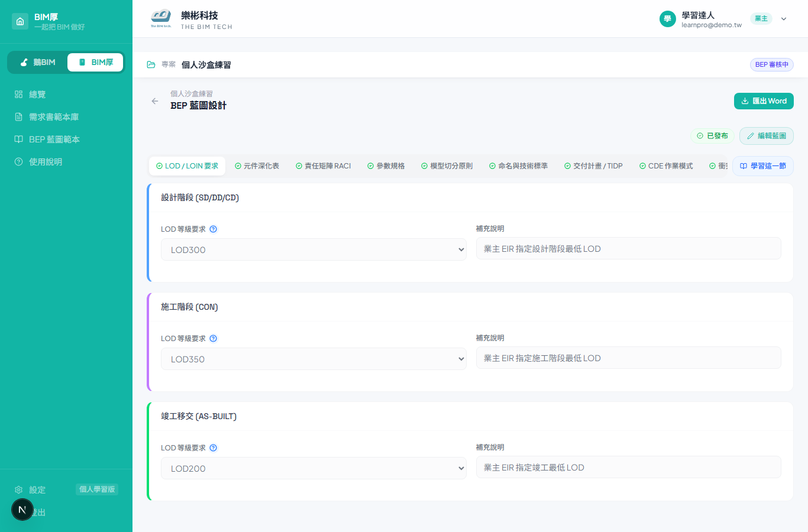Click the 施工階段 補充說明 input field

click(x=628, y=358)
